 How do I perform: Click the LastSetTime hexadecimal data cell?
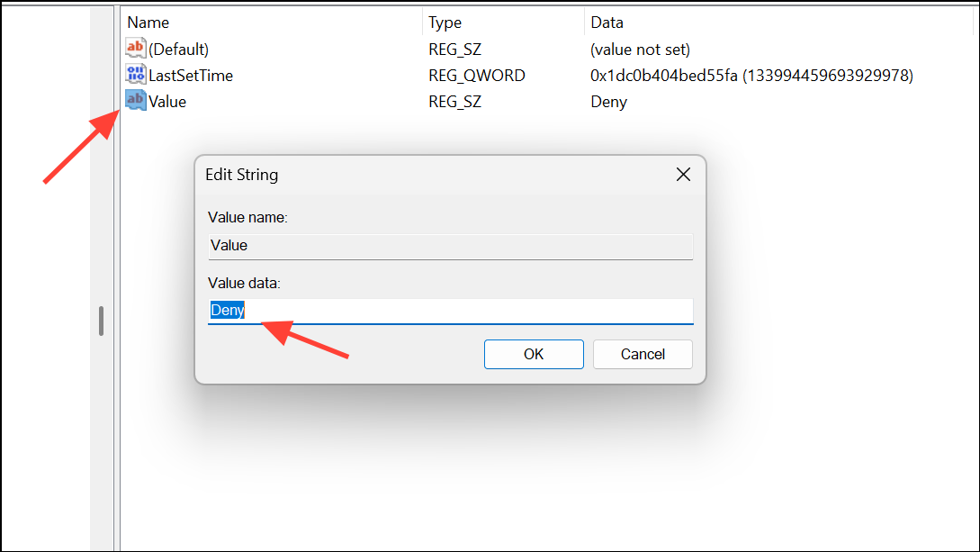(x=752, y=76)
